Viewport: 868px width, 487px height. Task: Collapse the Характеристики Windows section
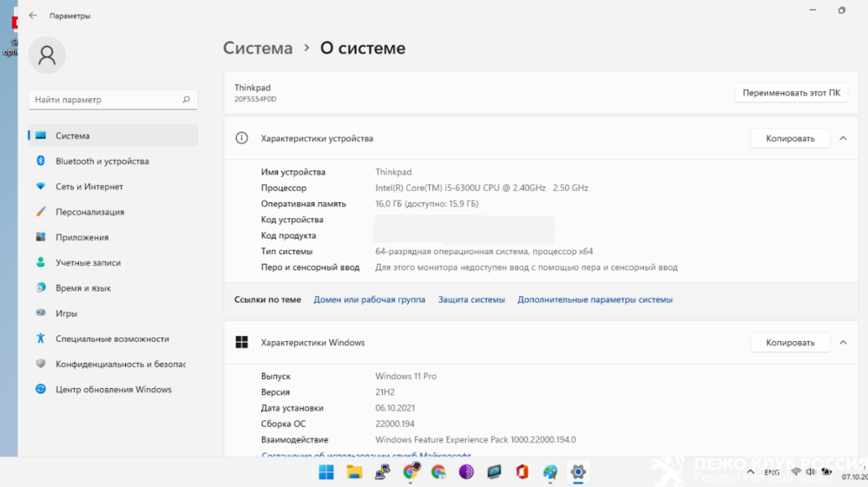pos(842,343)
